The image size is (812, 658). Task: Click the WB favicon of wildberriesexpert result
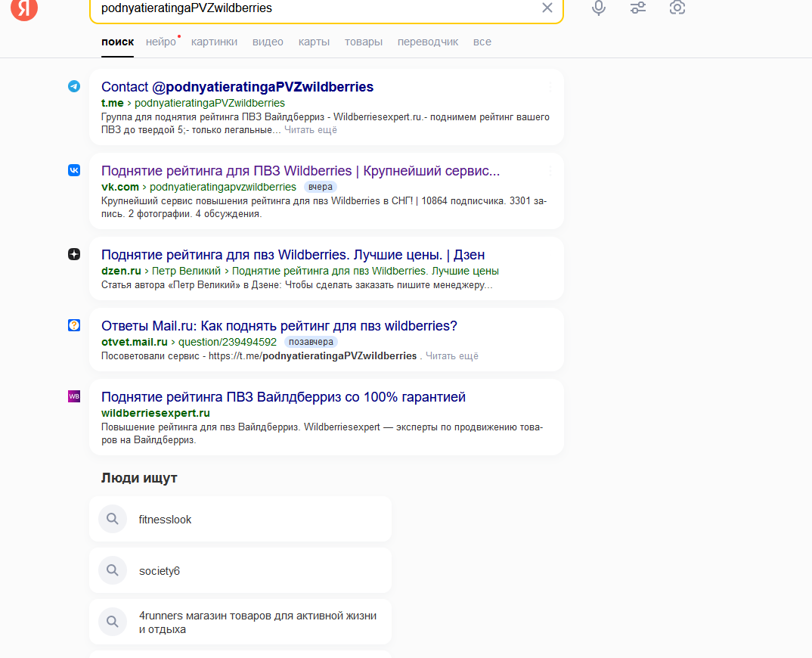click(x=74, y=396)
